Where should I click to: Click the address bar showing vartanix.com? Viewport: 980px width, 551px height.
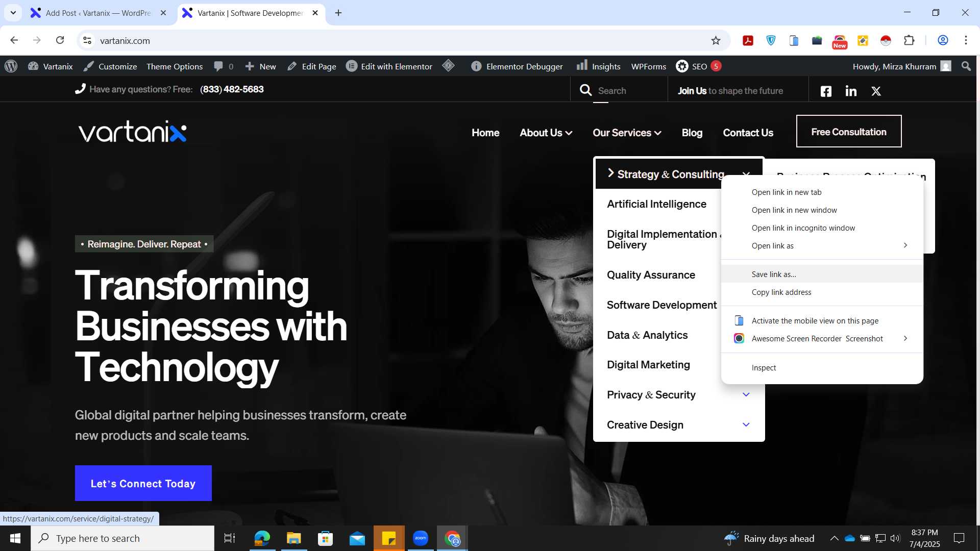click(x=403, y=40)
